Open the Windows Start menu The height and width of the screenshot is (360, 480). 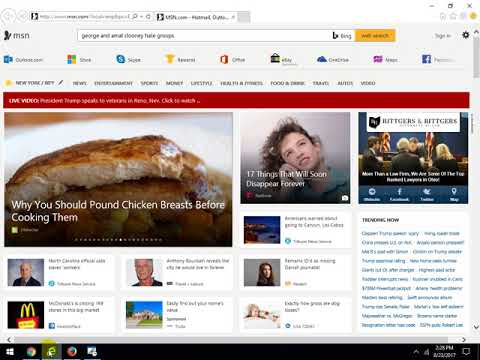10,352
